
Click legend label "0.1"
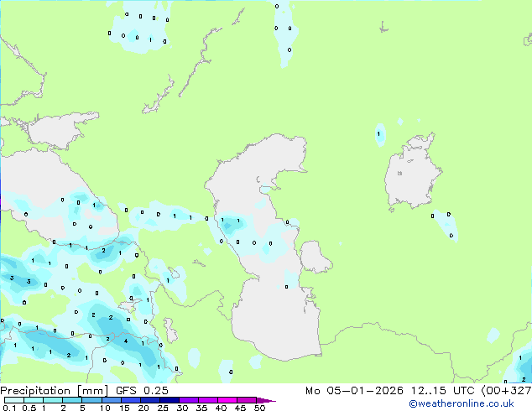coord(9,408)
